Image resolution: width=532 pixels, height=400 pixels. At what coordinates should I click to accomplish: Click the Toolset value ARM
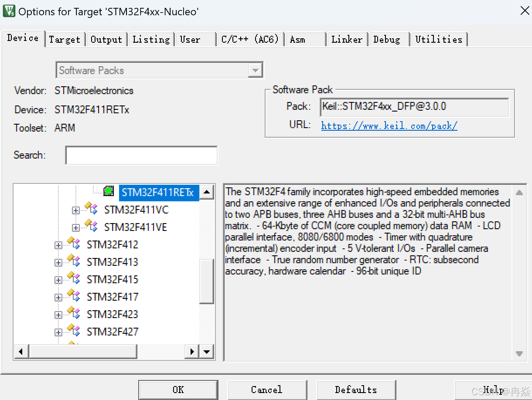pos(65,128)
